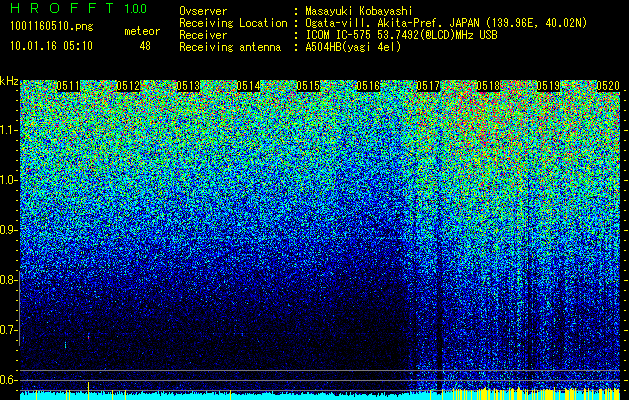The image size is (629, 400).
Task: Click the meteor label
Action: [x=142, y=31]
